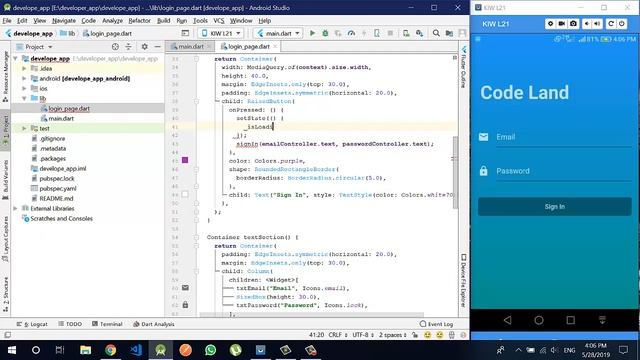Open Project Structure icon next to search
The height and width of the screenshot is (360, 640).
click(449, 33)
